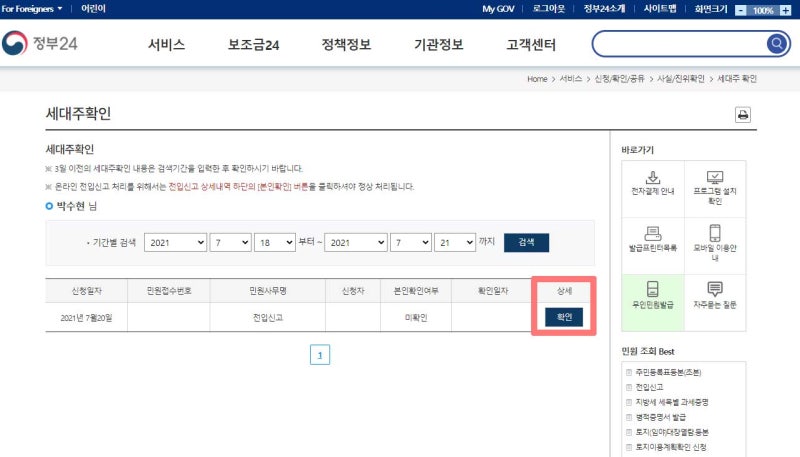The width and height of the screenshot is (800, 457).
Task: Decrease screen size with minus icon
Action: 740,10
